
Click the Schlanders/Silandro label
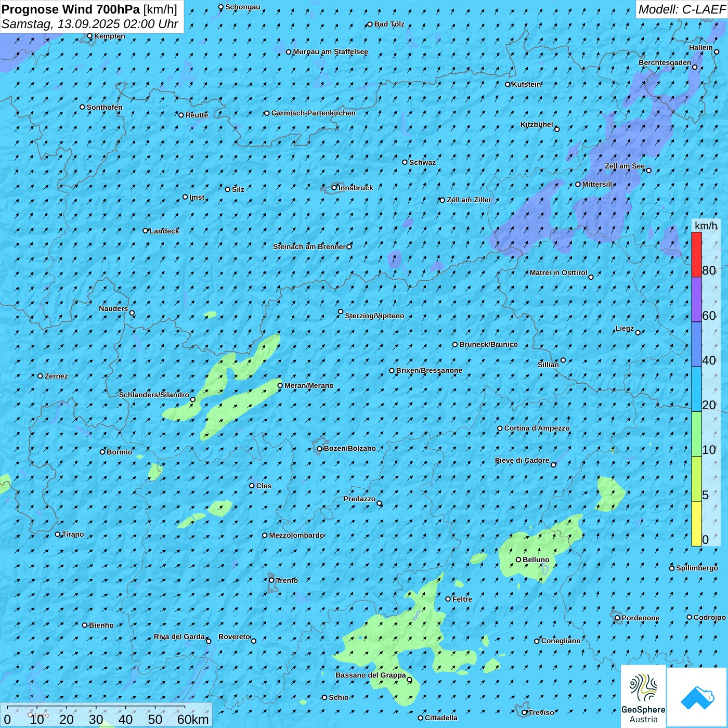tap(154, 395)
